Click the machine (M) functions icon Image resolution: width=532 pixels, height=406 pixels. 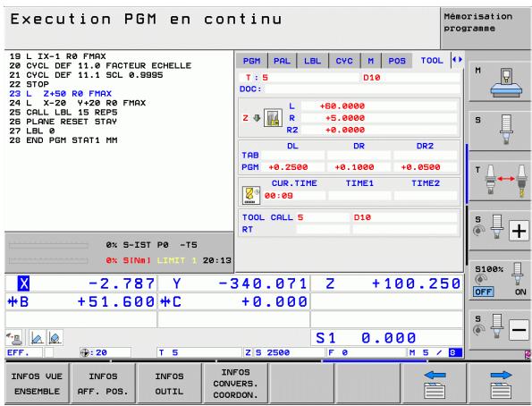pos(500,81)
